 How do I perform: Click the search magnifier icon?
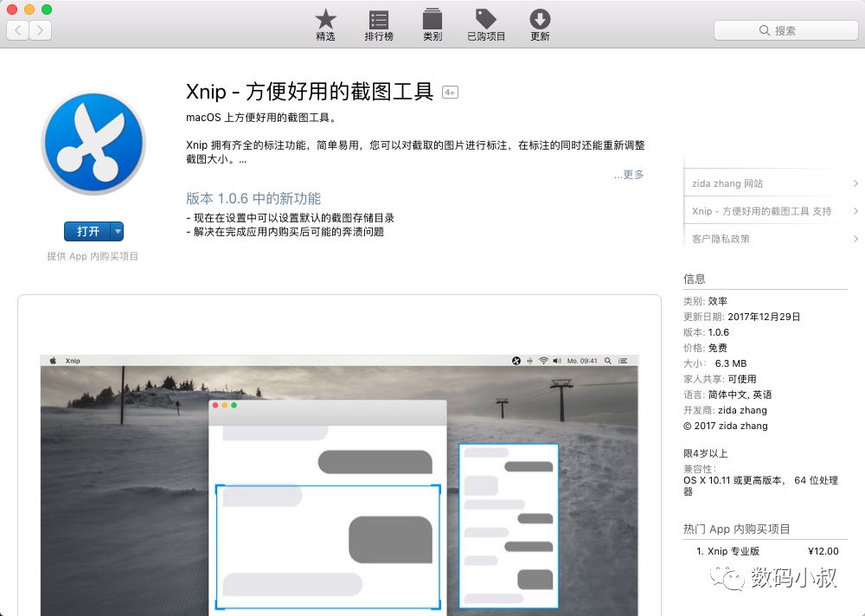coord(764,30)
